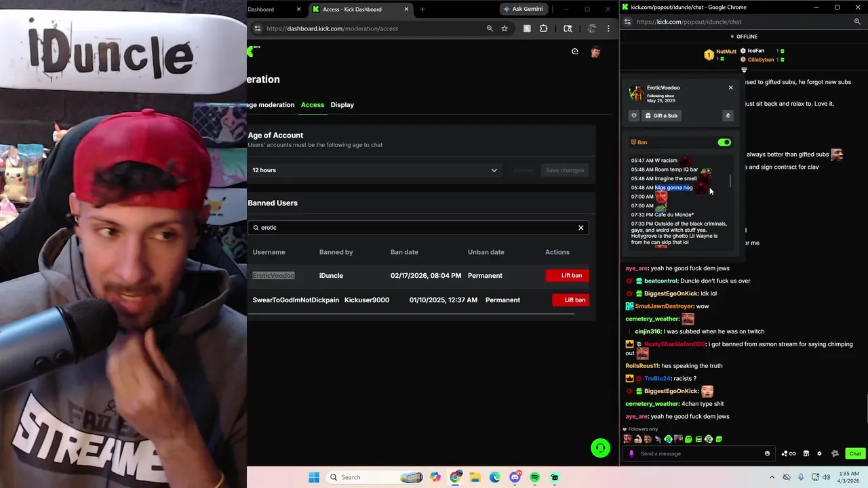
Task: Click the green support chat bubble button
Action: click(600, 448)
